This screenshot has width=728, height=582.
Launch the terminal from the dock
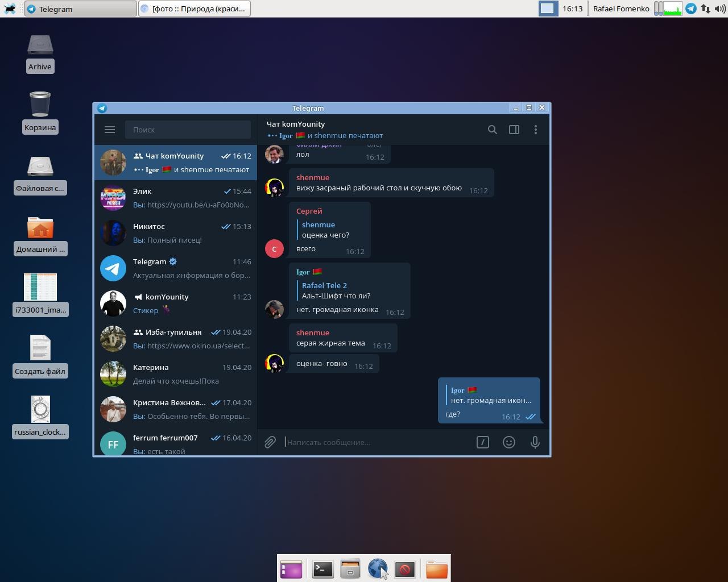pyautogui.click(x=322, y=569)
